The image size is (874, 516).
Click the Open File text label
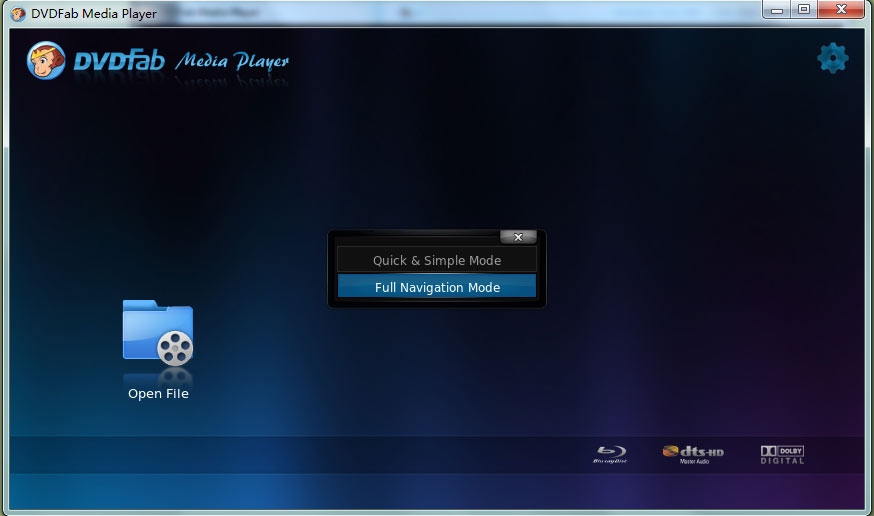(158, 394)
